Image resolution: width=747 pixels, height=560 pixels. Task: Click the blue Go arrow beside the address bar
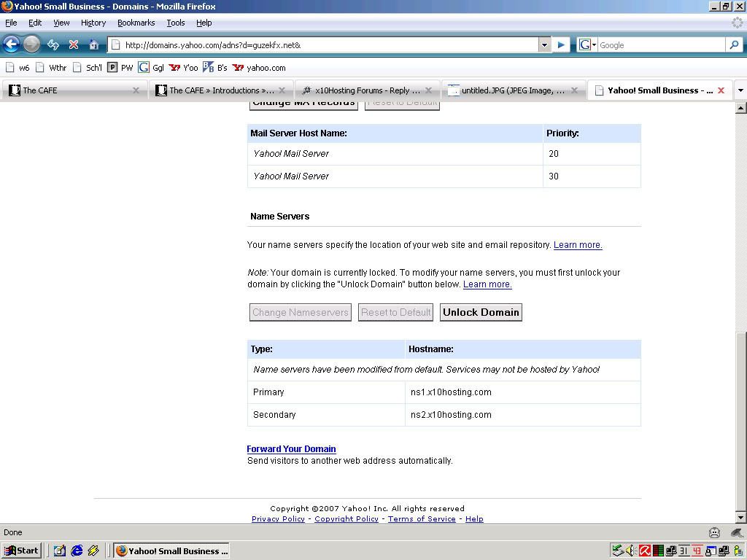click(561, 44)
